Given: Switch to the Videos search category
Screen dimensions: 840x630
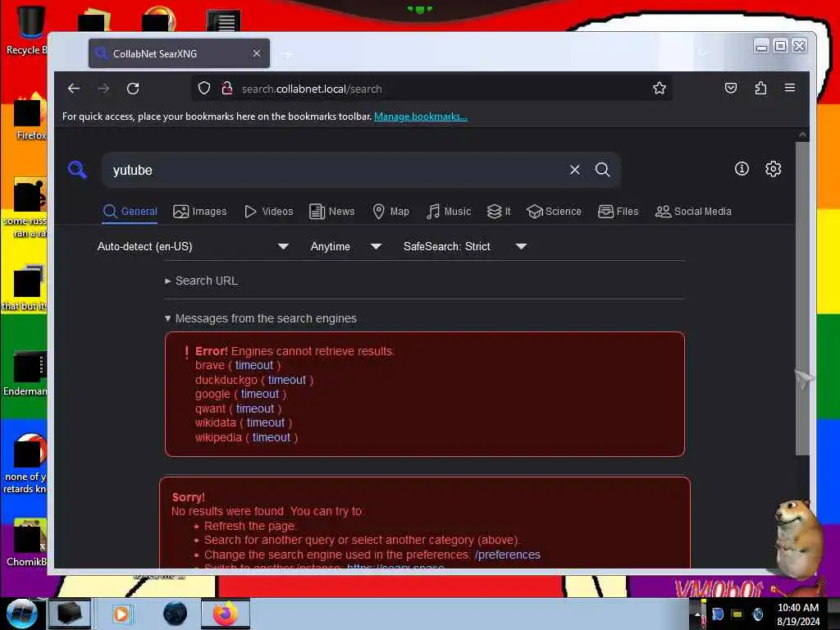Looking at the screenshot, I should tap(268, 212).
